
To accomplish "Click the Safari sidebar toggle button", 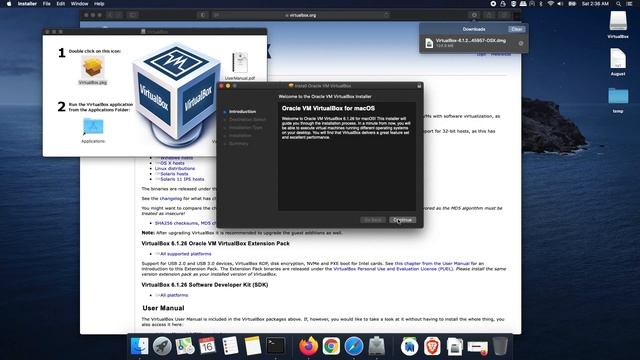I will pos(133,15).
